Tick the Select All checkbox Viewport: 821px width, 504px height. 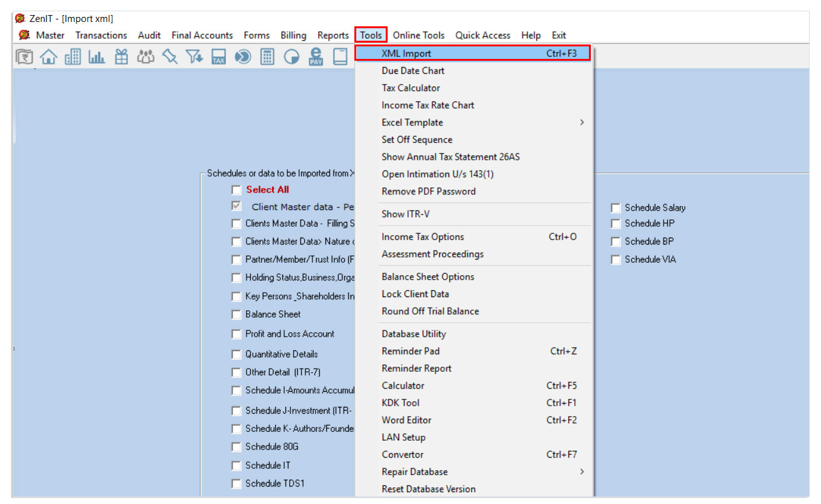(x=236, y=189)
